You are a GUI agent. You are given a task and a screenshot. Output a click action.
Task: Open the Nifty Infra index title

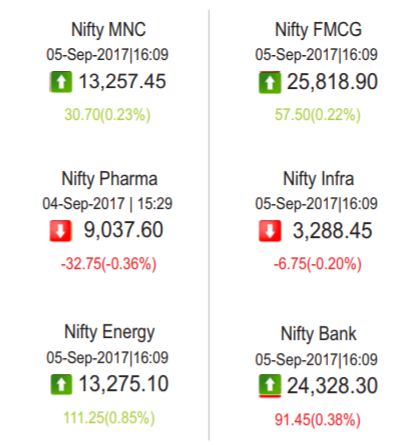coord(318,179)
